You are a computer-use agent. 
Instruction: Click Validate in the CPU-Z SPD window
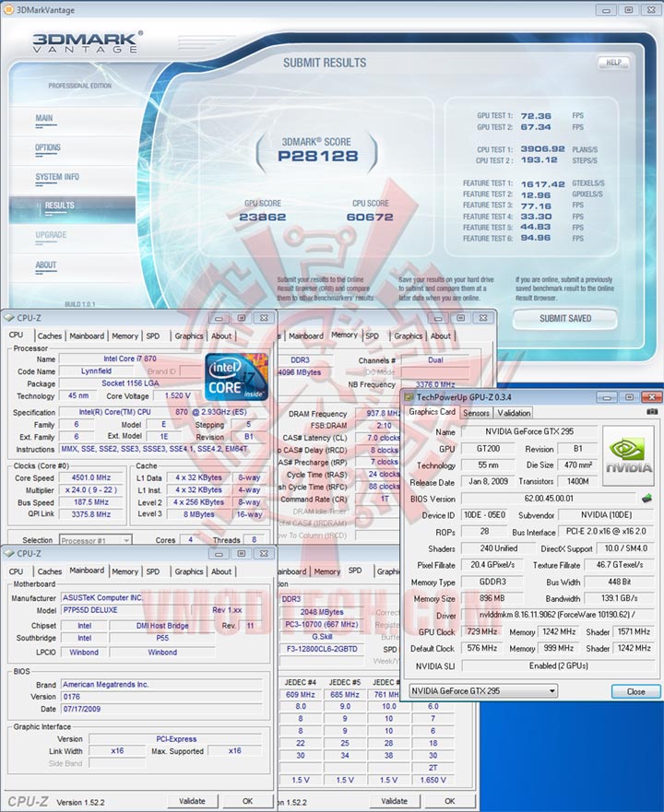click(x=394, y=801)
